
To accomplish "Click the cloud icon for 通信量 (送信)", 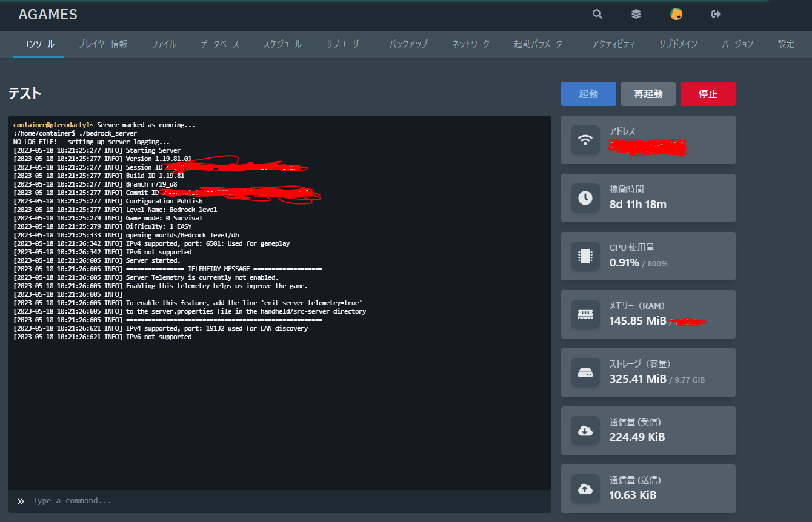I will (585, 489).
